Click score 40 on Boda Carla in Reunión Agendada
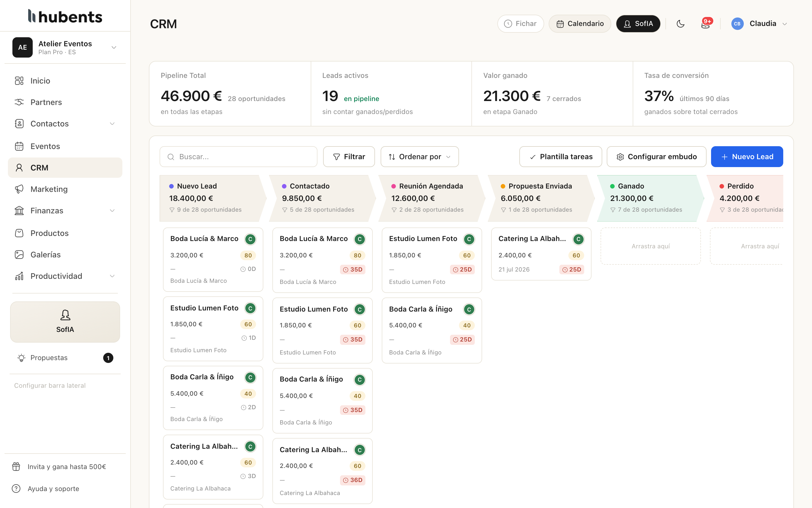 [x=467, y=325]
